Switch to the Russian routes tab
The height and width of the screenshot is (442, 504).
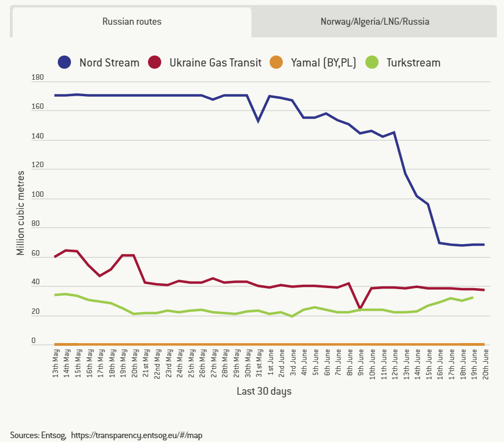coord(132,22)
